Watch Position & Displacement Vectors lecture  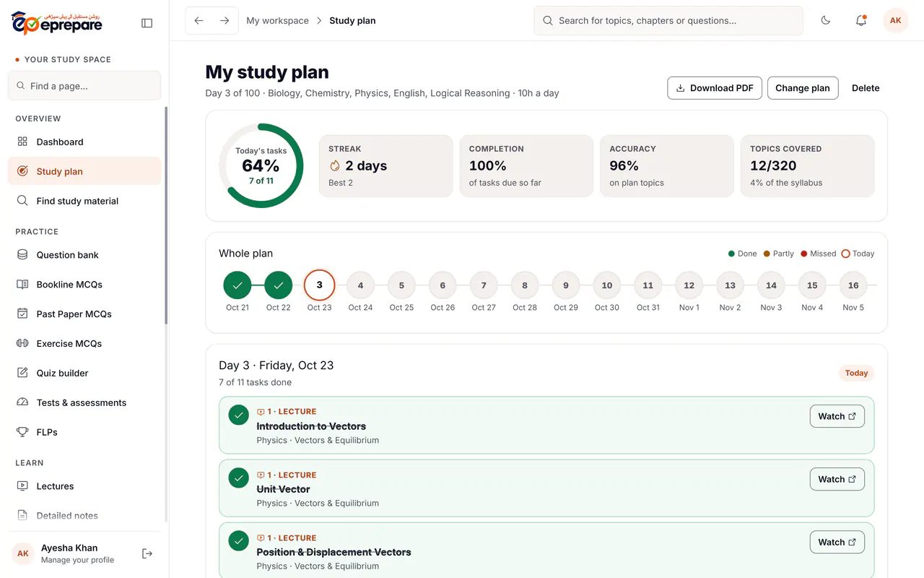point(837,542)
